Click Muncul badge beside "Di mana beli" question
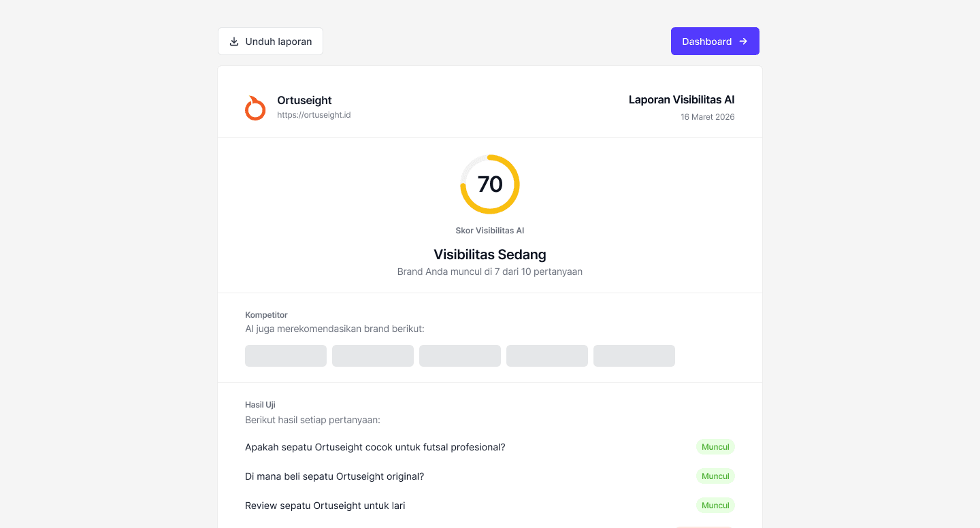980x528 pixels. pos(715,476)
